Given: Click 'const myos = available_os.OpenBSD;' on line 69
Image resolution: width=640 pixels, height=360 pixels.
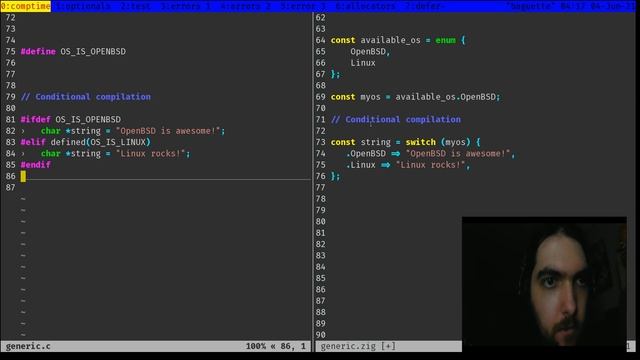Looking at the screenshot, I should 416,97.
